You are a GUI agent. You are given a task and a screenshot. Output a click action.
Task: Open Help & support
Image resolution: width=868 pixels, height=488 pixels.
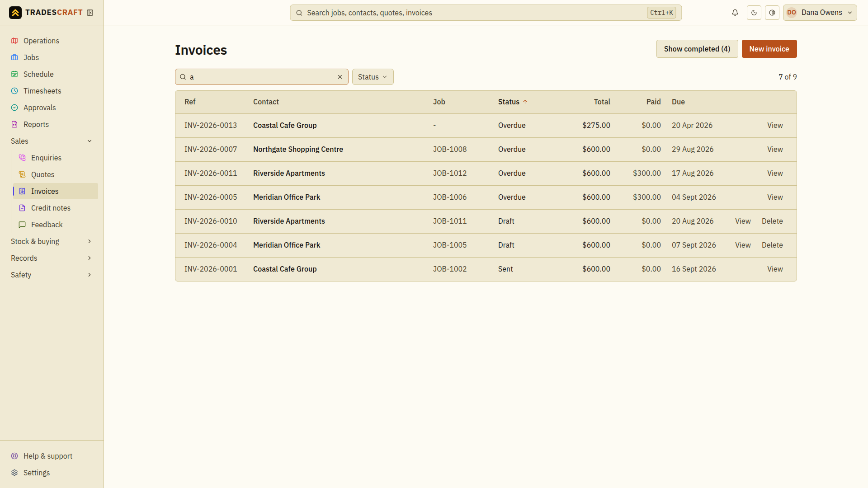[x=52, y=456]
